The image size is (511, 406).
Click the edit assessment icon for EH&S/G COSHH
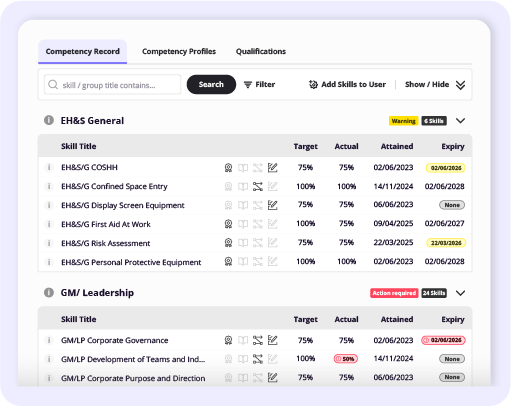[x=273, y=168]
